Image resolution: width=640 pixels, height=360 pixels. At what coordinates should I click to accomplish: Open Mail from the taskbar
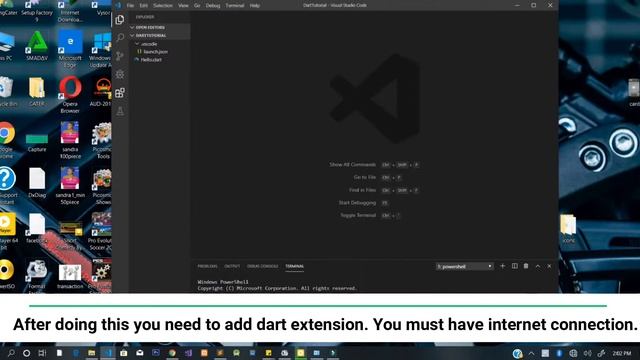(x=140, y=353)
